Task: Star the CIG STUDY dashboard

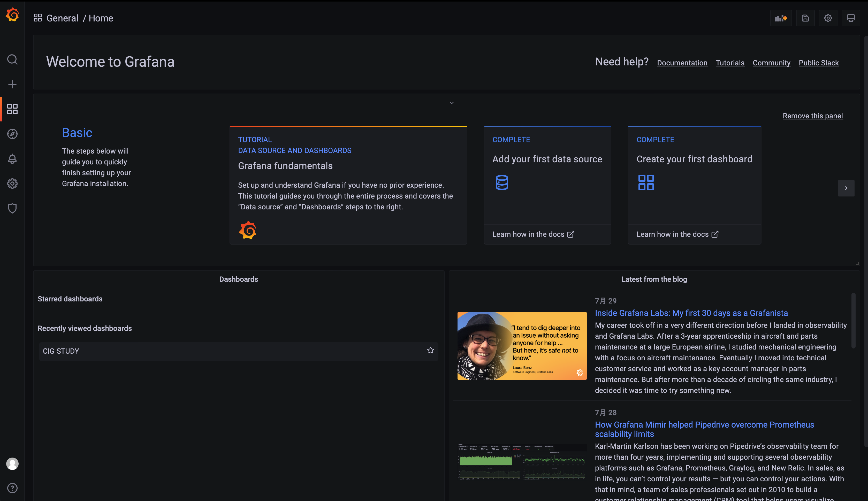Action: 430,350
